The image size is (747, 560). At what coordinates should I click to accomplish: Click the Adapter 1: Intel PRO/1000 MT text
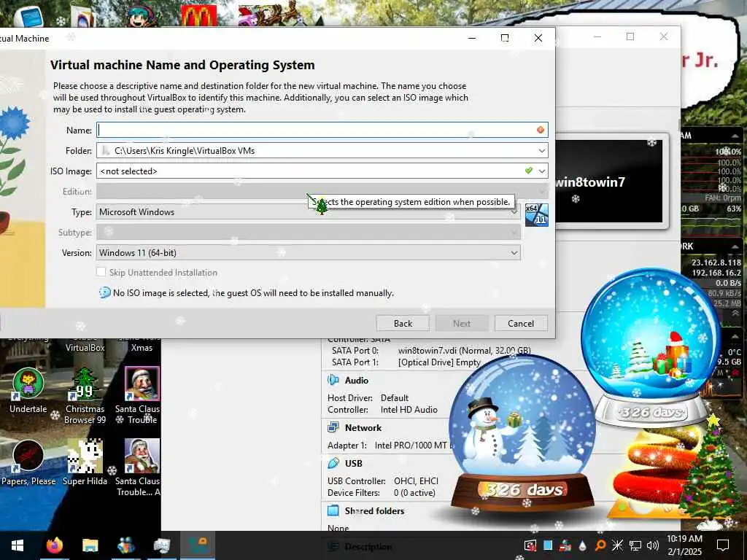click(390, 446)
